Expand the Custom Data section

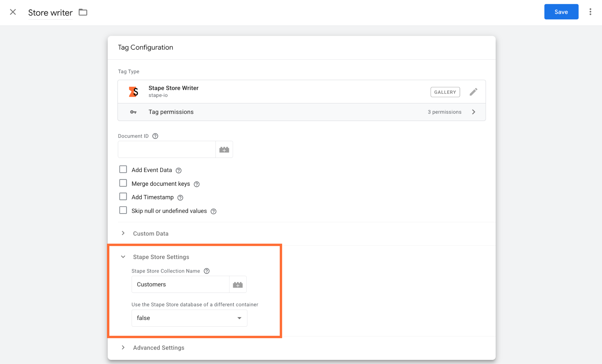pos(151,233)
